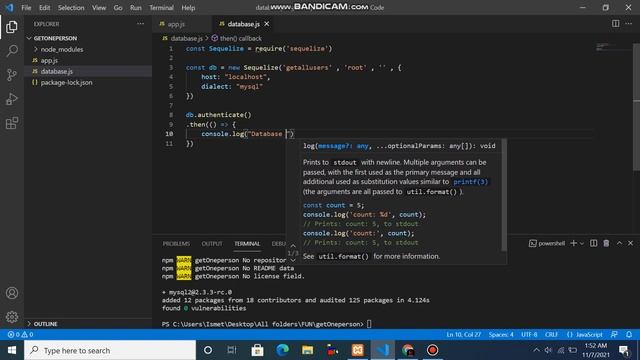Screen dimensions: 640x360
Task: Split the terminal panel
Action: click(x=594, y=243)
